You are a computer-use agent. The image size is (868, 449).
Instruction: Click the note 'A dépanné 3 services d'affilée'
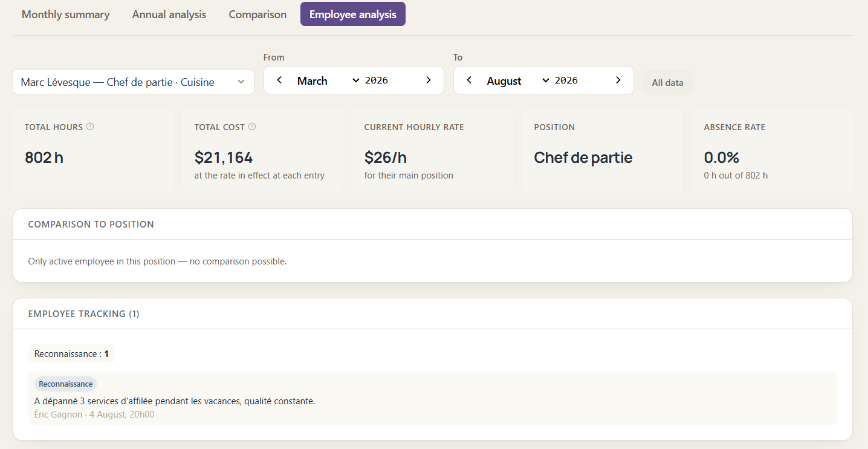(175, 401)
